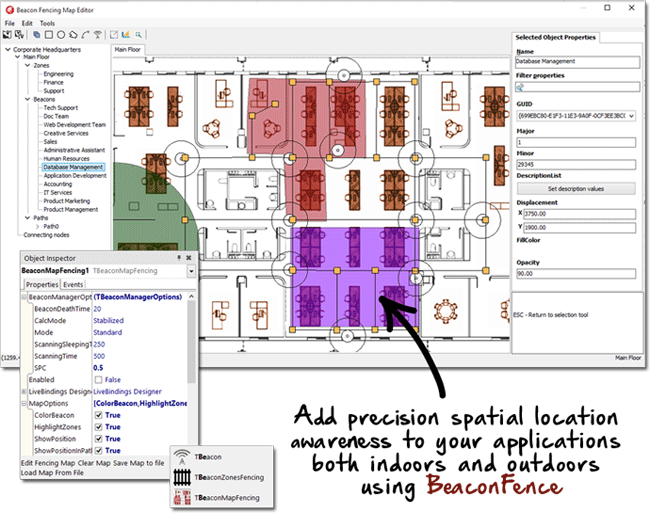Select Engineering zone in tree
This screenshot has height=513, width=650.
(58, 74)
